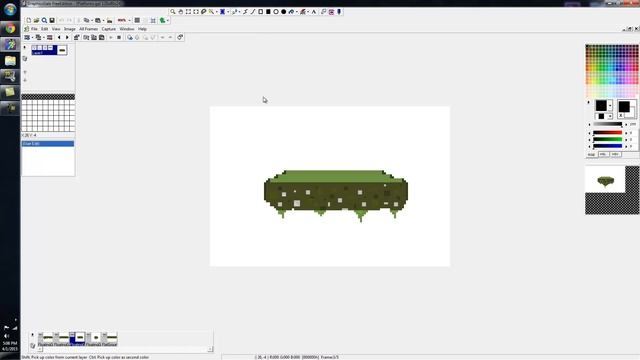The image size is (640, 360).
Task: Open the Edit menu
Action: coord(44,29)
